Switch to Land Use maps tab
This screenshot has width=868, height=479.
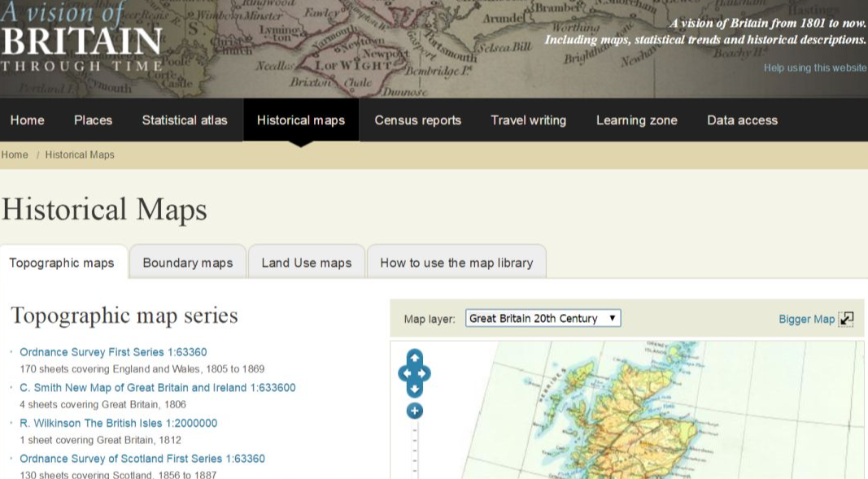coord(307,263)
